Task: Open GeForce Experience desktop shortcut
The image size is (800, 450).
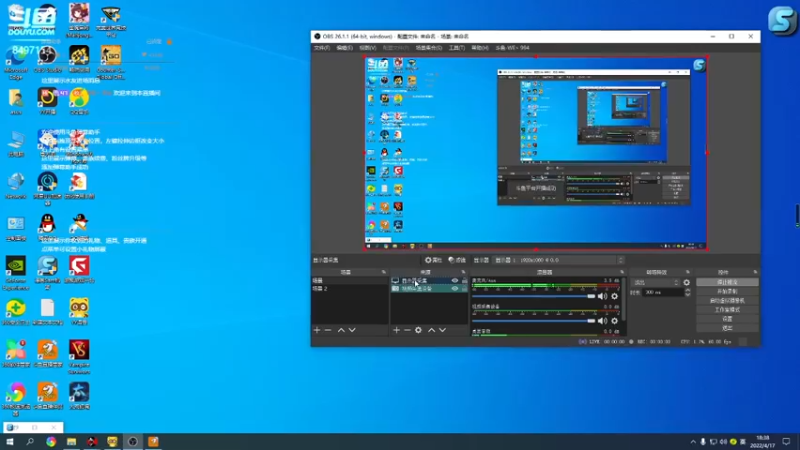Action: 16,273
